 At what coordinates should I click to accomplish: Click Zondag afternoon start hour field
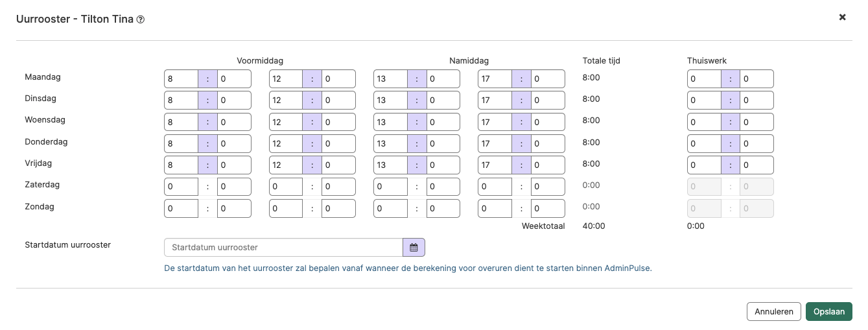click(x=391, y=208)
